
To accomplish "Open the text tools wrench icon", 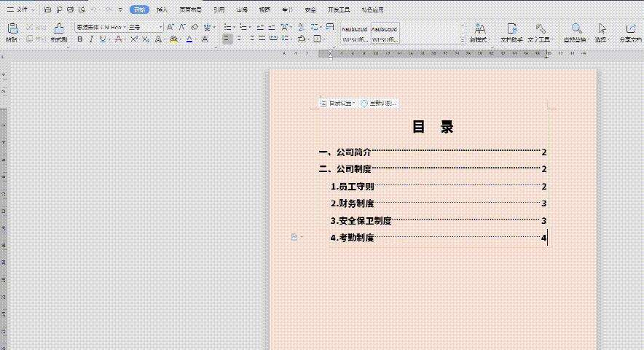I will [x=540, y=32].
